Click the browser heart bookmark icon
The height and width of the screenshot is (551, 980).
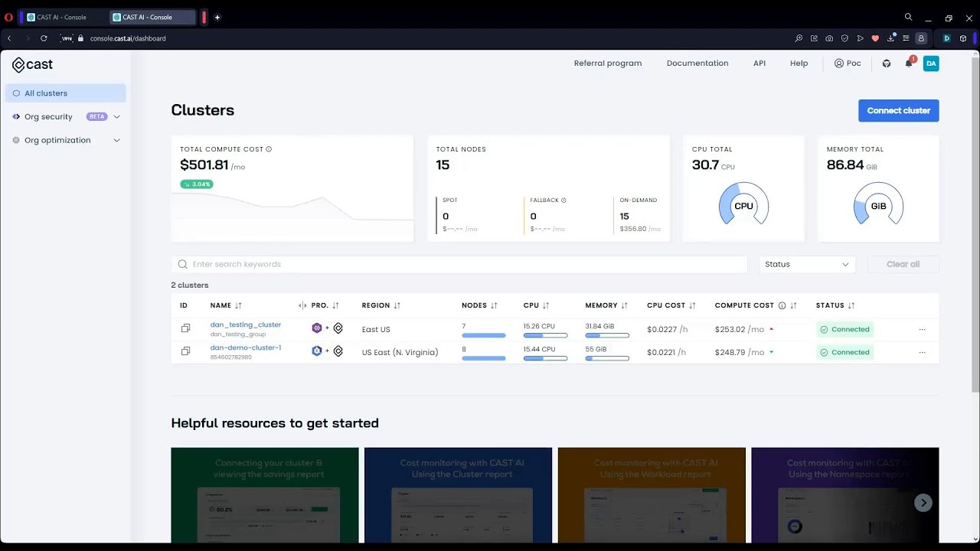click(875, 38)
